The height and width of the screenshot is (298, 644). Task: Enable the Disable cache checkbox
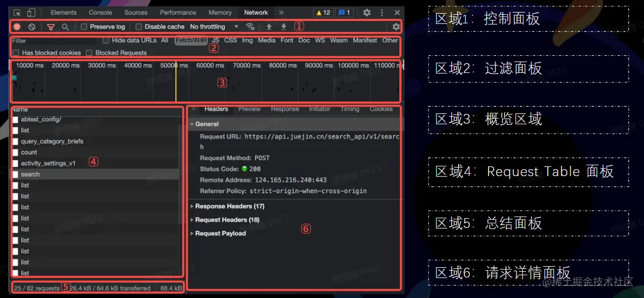139,27
